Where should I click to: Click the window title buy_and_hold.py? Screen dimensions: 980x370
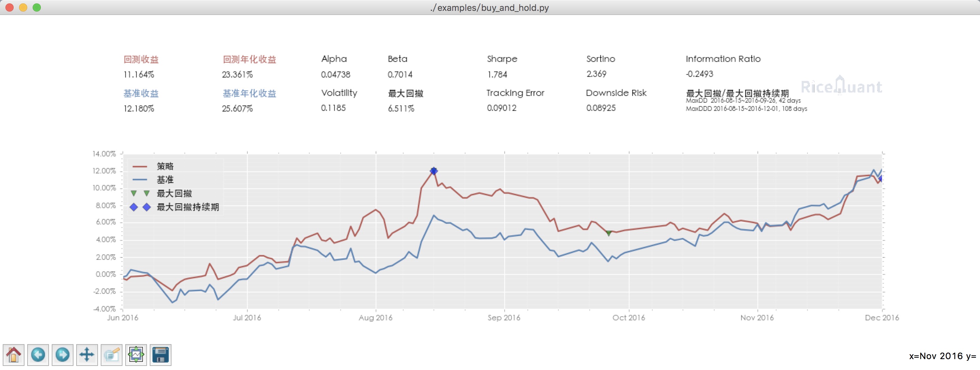tap(490, 7)
